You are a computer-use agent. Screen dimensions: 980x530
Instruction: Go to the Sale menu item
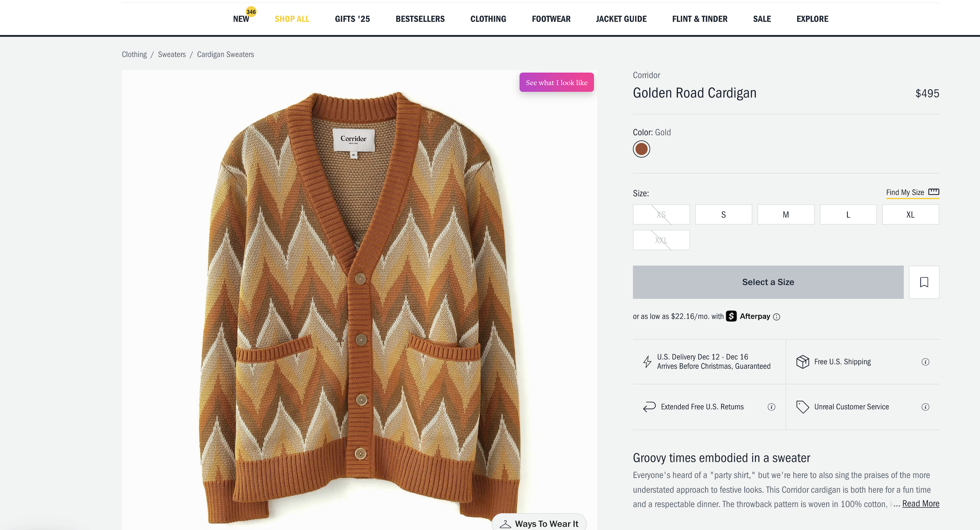point(761,19)
